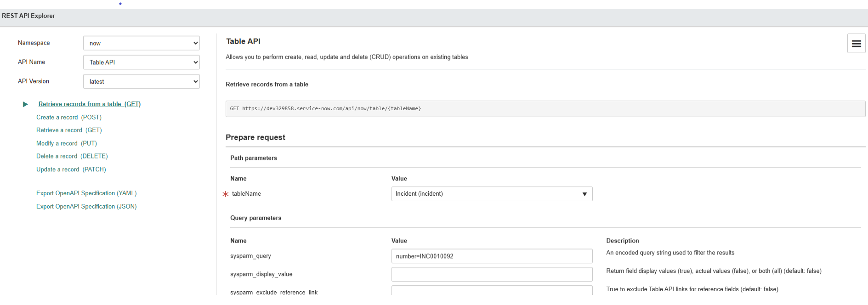Open the hamburger menu icon
Viewport: 868px width, 305px height.
(856, 44)
